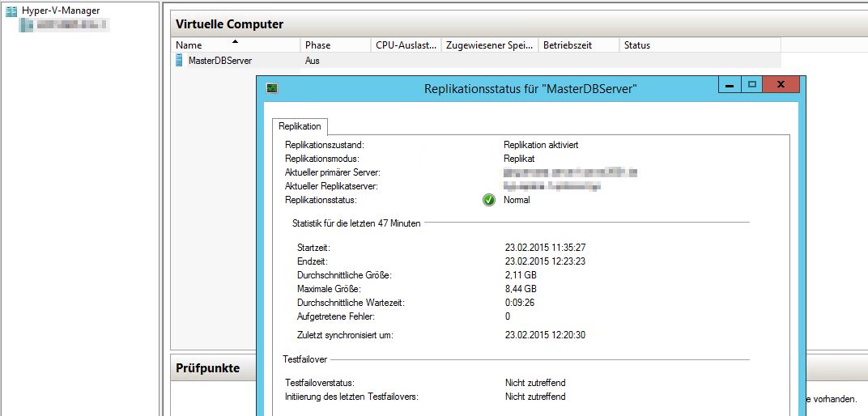Minimize the Replikationsstatus dialog
Viewport: 868px width, 416px height.
(730, 85)
